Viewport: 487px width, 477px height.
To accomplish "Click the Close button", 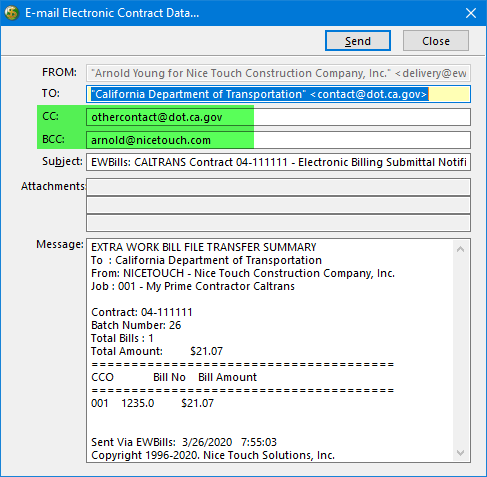I will click(x=436, y=41).
